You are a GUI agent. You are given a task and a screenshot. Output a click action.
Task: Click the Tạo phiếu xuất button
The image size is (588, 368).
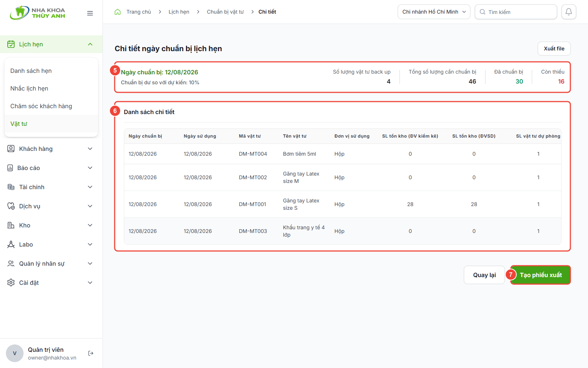point(541,275)
